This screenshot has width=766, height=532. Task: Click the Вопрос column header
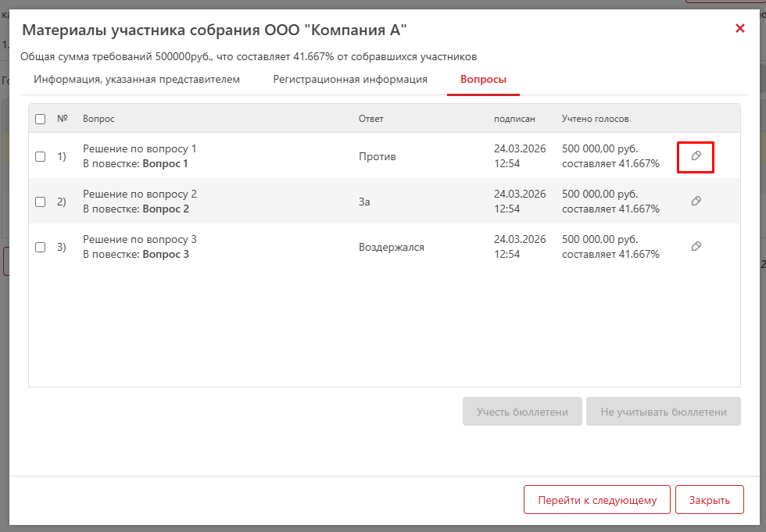[98, 119]
